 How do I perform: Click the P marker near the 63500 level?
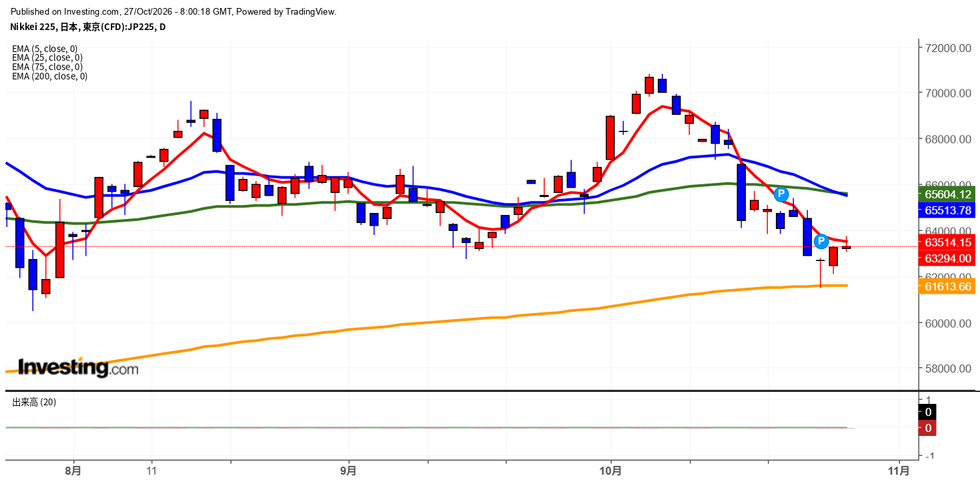coord(821,242)
